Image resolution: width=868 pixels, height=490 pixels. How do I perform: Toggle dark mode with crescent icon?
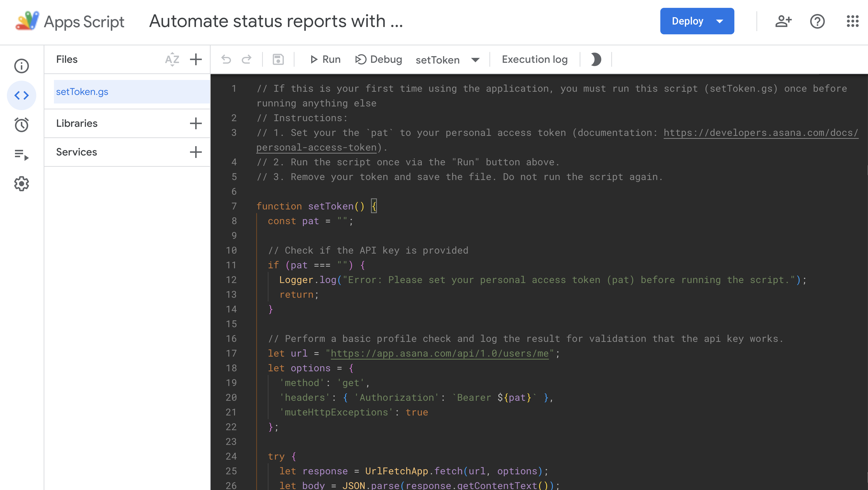point(596,59)
